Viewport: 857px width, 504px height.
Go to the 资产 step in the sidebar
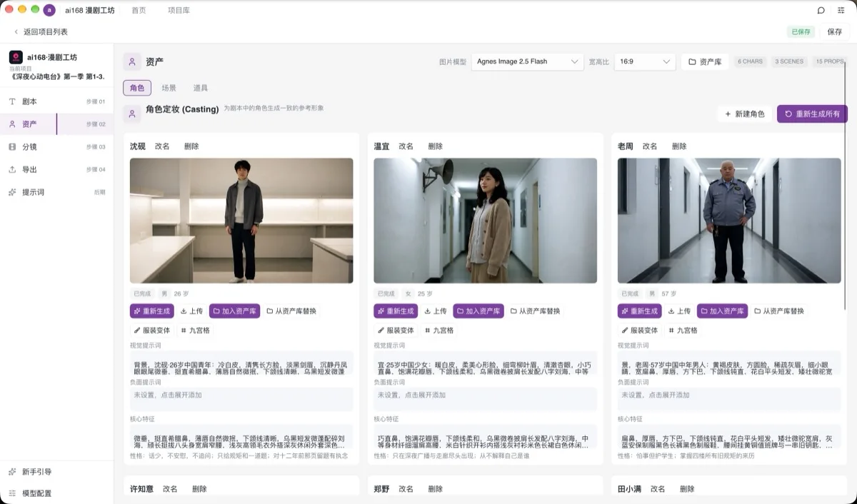(x=56, y=124)
